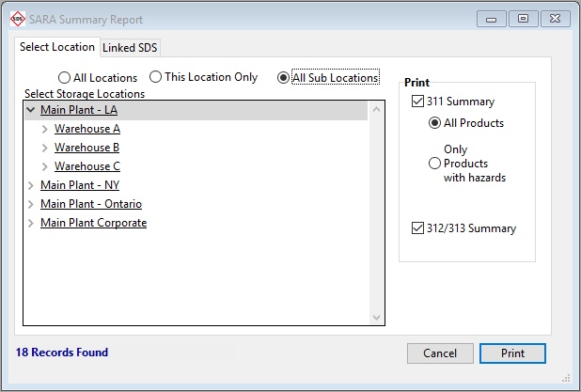Image resolution: width=581 pixels, height=392 pixels.
Task: Choose This Location Only option
Action: coord(157,77)
